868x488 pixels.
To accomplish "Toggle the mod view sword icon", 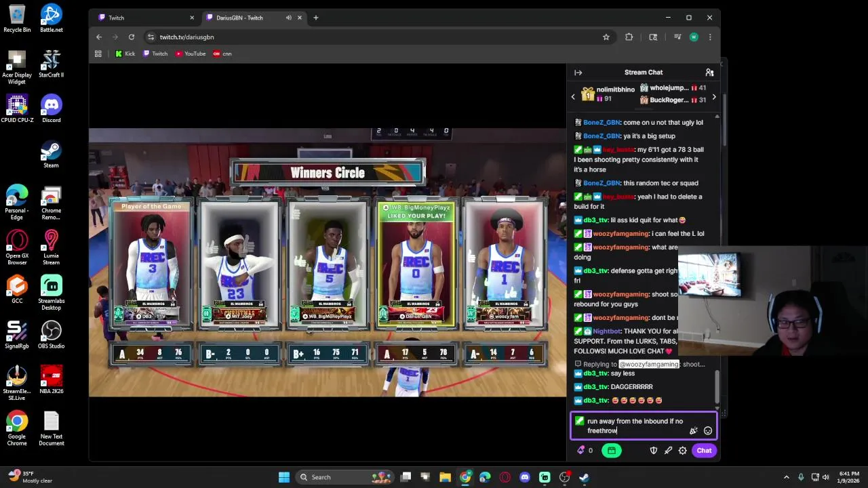I will pos(668,451).
